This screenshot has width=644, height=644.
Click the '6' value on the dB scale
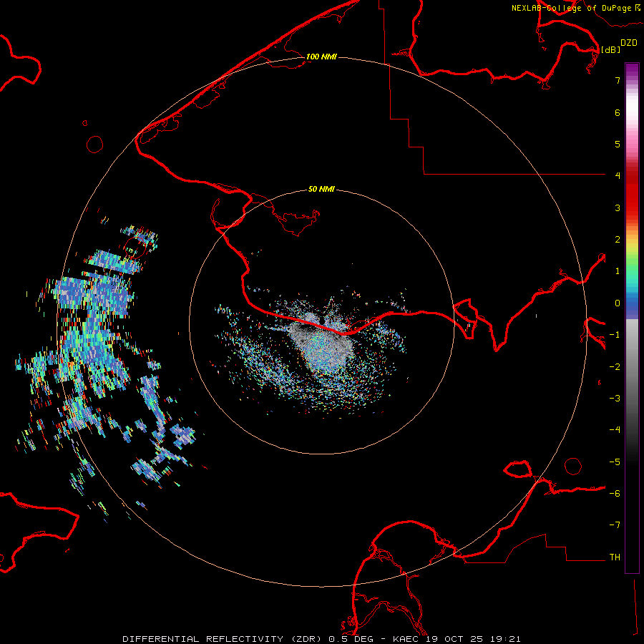pos(618,112)
